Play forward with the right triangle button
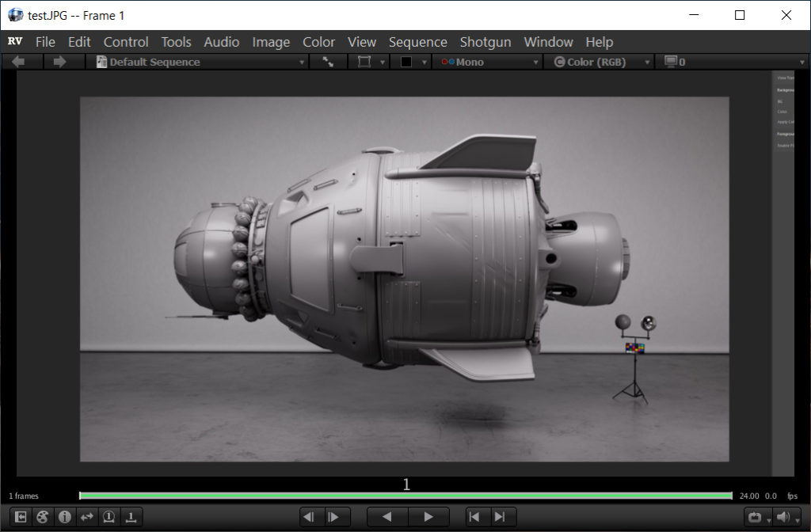This screenshot has height=532, width=811. tap(428, 517)
